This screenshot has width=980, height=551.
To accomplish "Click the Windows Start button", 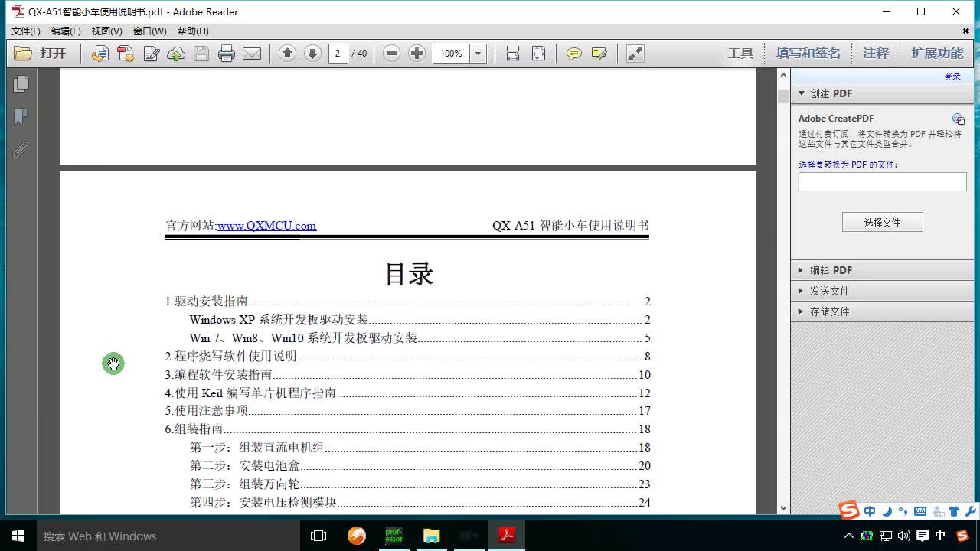I will [x=18, y=536].
